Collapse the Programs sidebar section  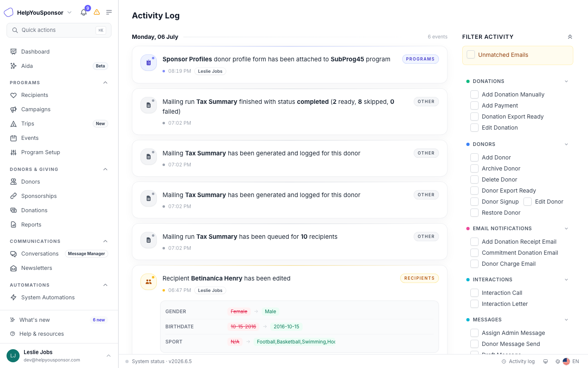click(x=105, y=83)
